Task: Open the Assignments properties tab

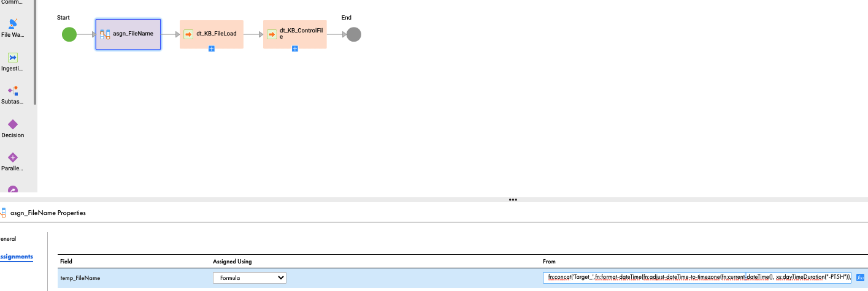Action: [x=17, y=257]
